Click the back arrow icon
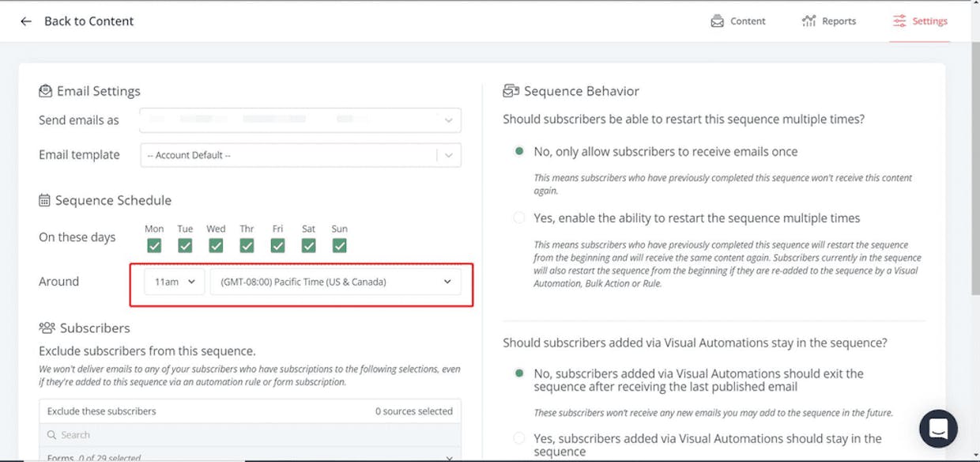Viewport: 980px width, 462px height. tap(26, 21)
